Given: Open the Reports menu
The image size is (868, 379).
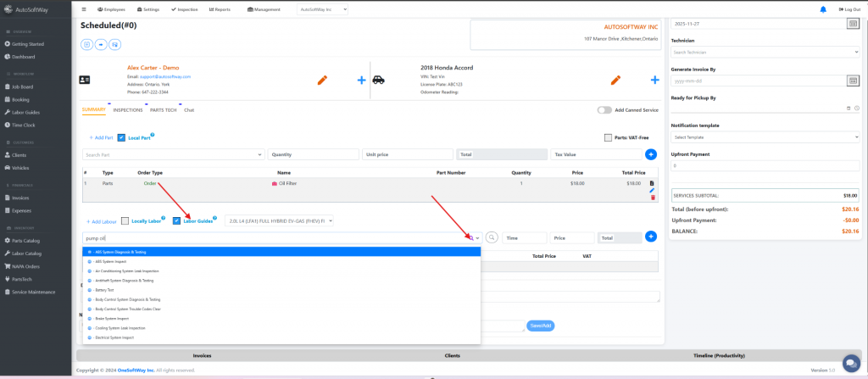Looking at the screenshot, I should pos(219,9).
